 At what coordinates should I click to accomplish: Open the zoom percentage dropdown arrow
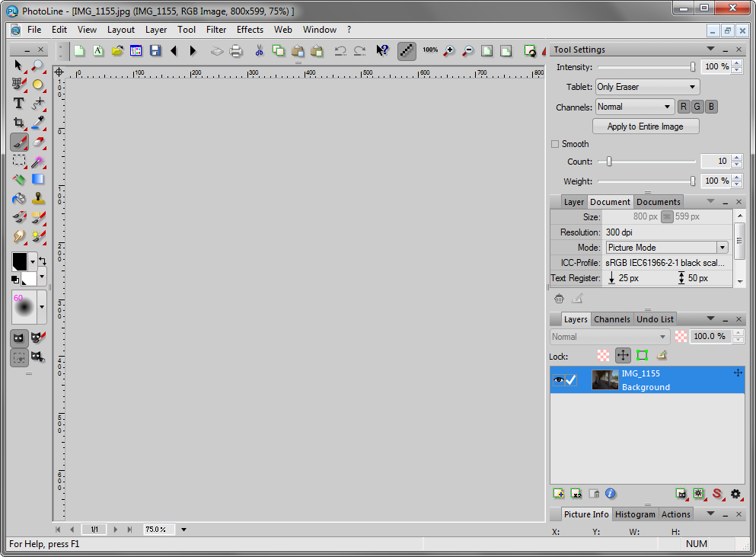tap(183, 530)
